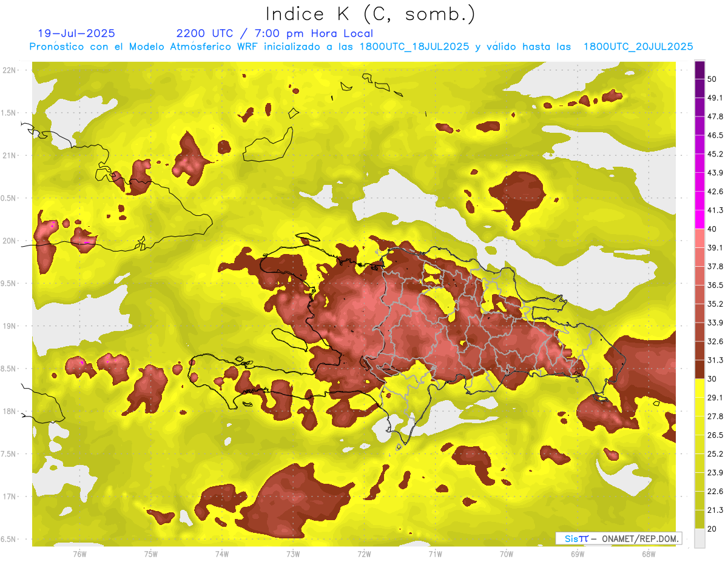
Task: Click the colorbar label "29.1"
Action: coord(715,398)
